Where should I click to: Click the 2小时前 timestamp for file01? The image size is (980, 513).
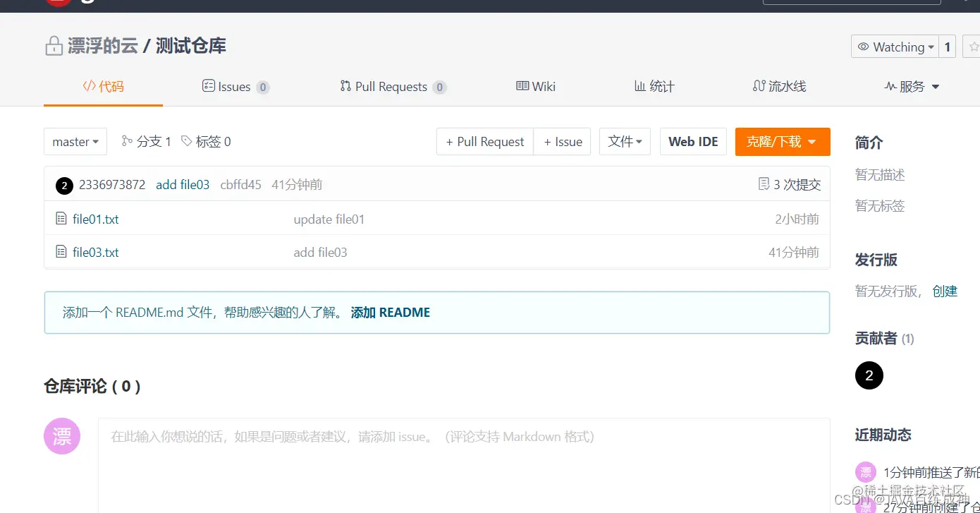click(797, 219)
